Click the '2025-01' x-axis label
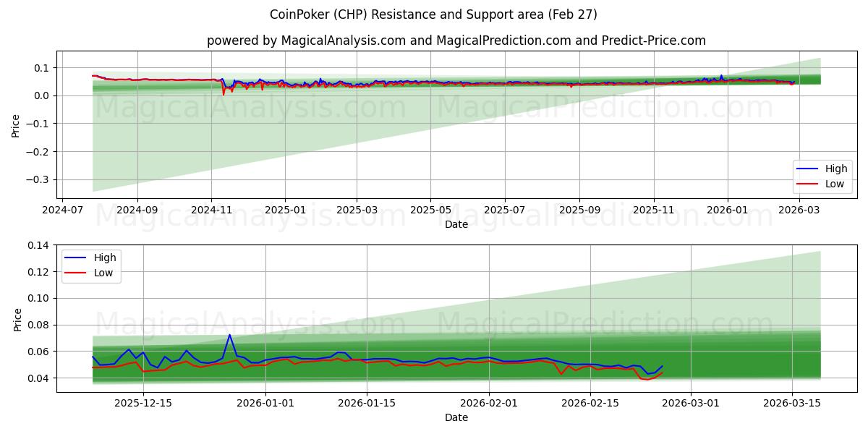The image size is (868, 434). coord(285,209)
